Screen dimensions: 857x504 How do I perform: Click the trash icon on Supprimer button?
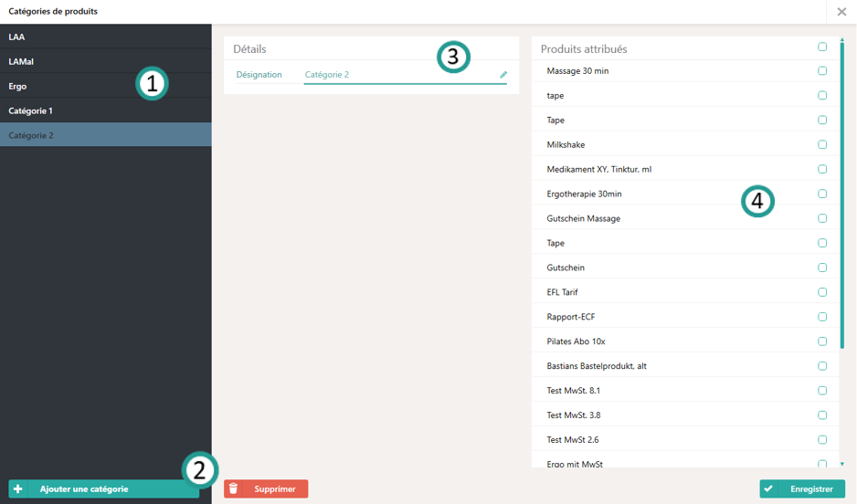233,489
